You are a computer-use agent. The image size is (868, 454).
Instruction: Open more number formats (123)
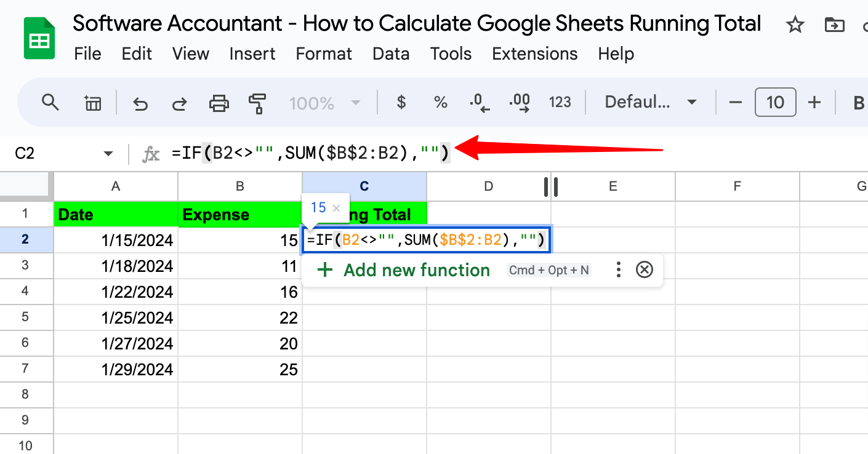click(x=560, y=102)
